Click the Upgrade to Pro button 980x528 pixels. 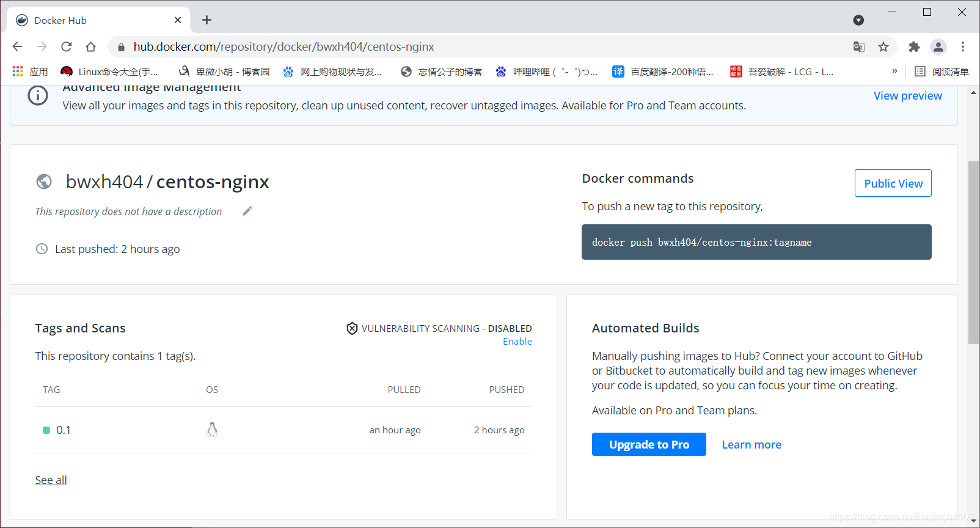point(649,444)
